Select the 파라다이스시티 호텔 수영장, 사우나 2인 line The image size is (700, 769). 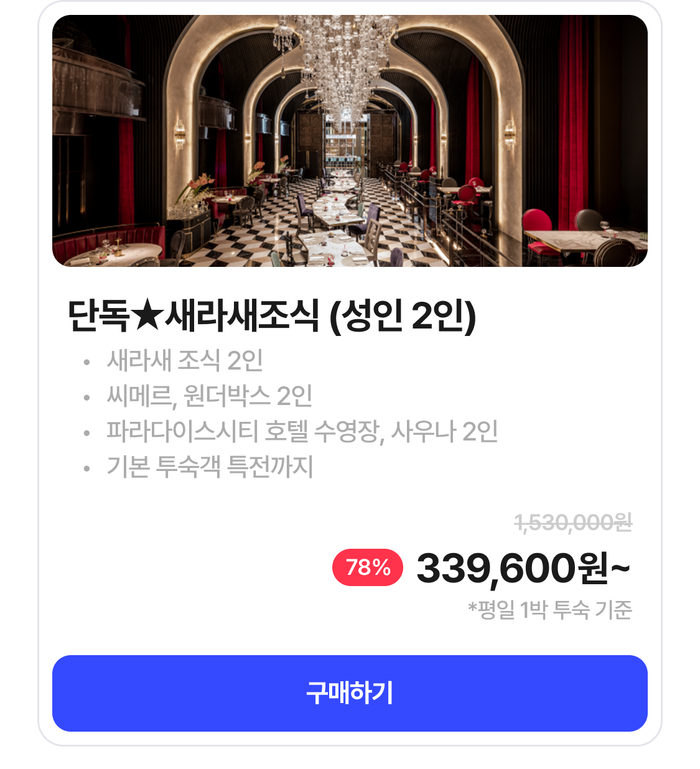coord(302,431)
